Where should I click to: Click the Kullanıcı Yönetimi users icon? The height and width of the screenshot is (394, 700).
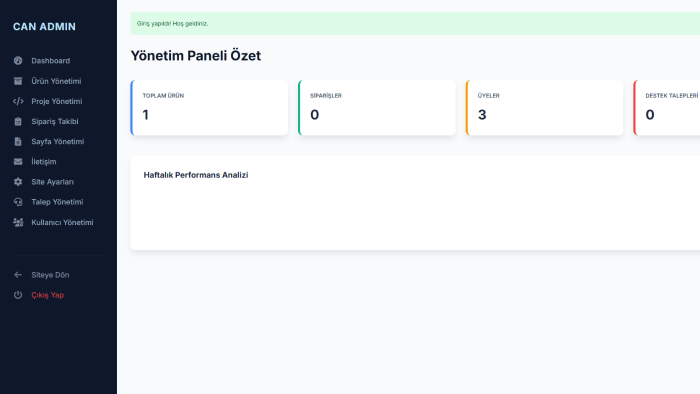pyautogui.click(x=18, y=222)
